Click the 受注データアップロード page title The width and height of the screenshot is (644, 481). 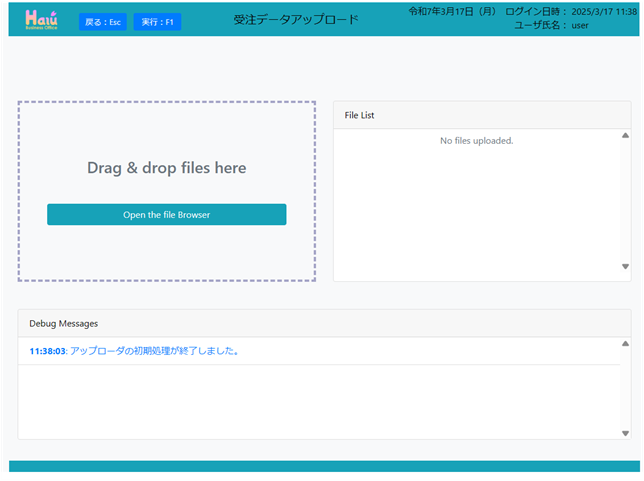click(296, 19)
